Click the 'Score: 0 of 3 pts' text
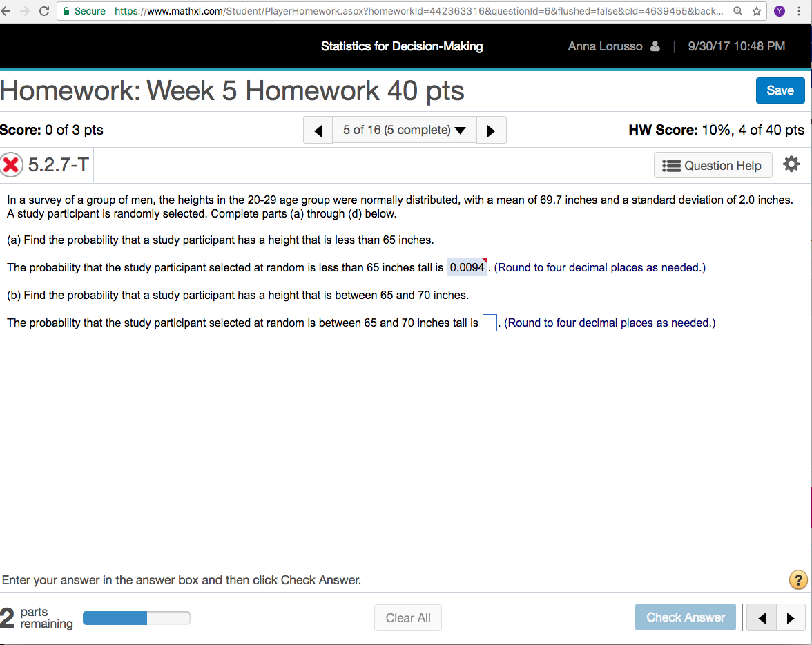Viewport: 812px width, 645px height. [51, 130]
